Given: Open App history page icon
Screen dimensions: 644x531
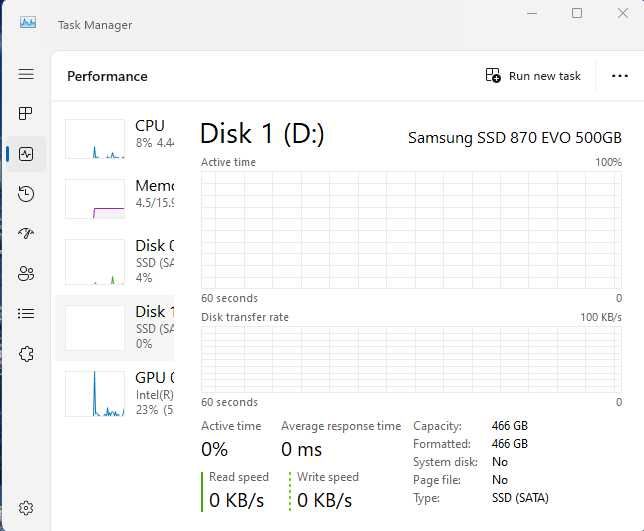Looking at the screenshot, I should 26,194.
